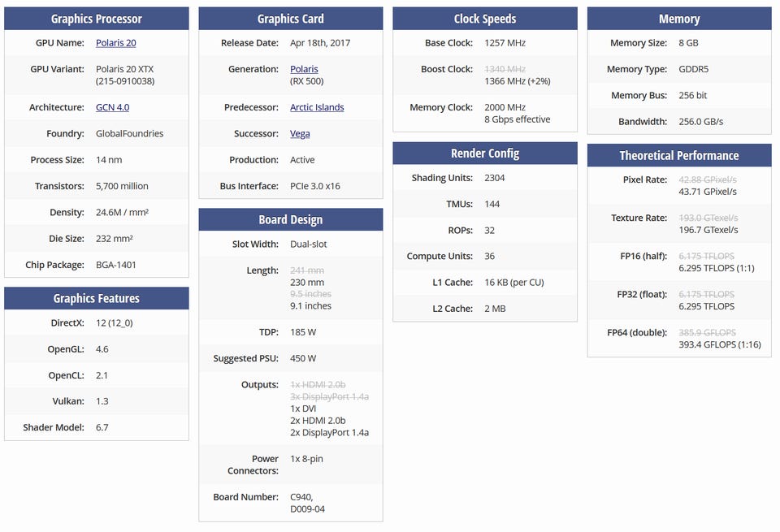780x532 pixels.
Task: Select the 'GlobalFoundries' foundry value
Action: pyautogui.click(x=129, y=133)
